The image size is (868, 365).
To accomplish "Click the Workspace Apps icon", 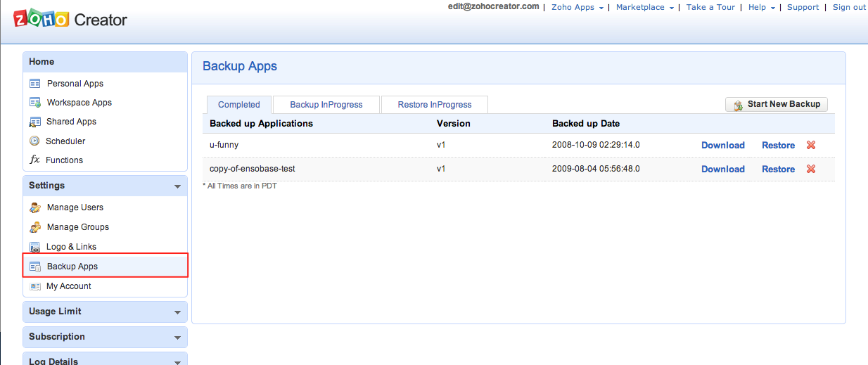I will pos(35,103).
